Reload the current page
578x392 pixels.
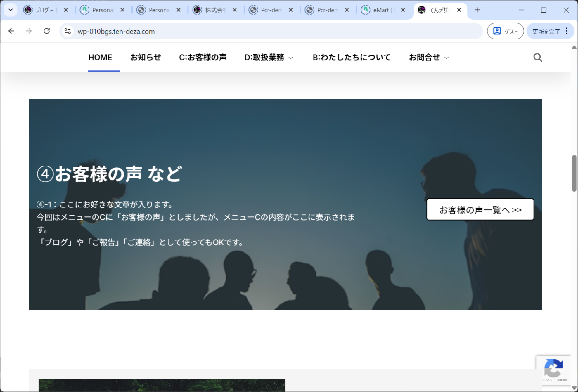46,31
